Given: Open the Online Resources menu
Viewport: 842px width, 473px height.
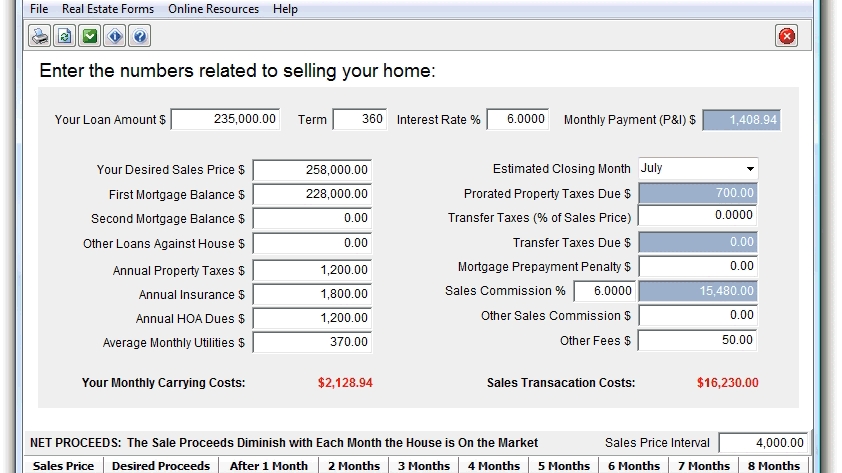Looking at the screenshot, I should [213, 9].
